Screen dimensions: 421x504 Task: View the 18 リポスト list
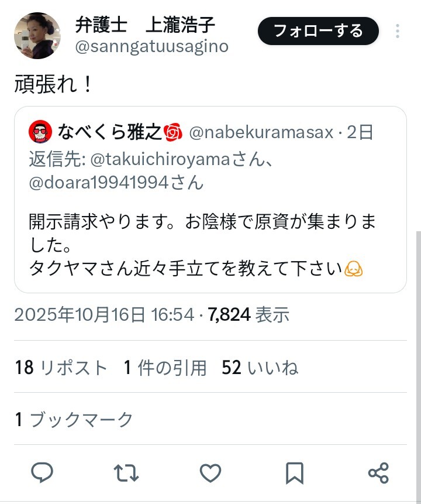point(61,367)
